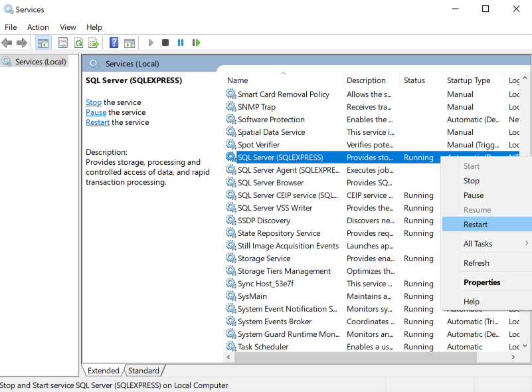Viewport: 532px width, 392px height.
Task: Select SQL Server VSS Writer row
Action: click(x=333, y=208)
